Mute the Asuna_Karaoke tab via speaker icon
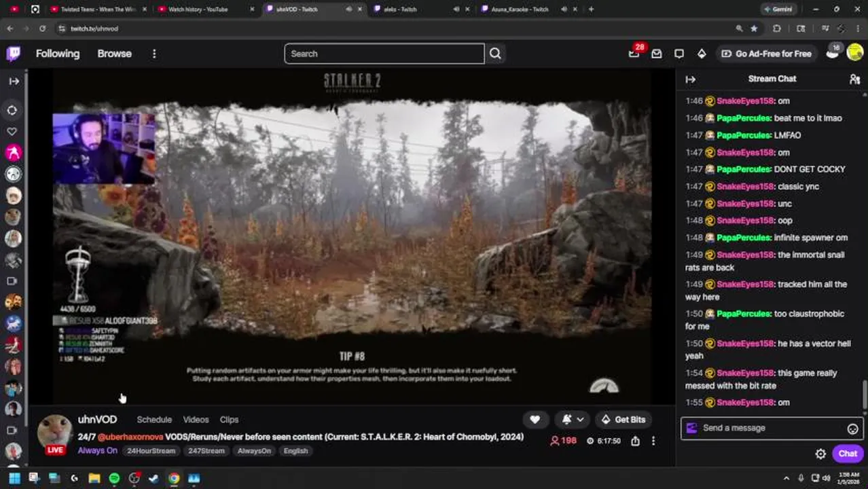 point(564,10)
